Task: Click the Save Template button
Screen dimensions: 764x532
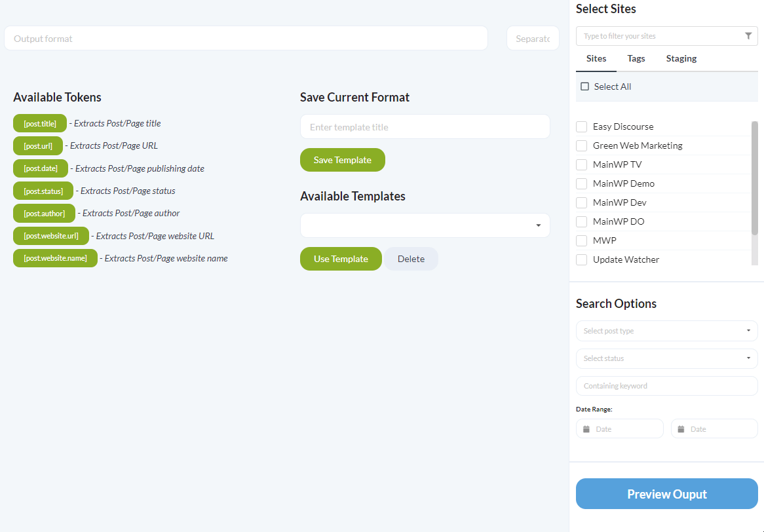Action: (342, 160)
